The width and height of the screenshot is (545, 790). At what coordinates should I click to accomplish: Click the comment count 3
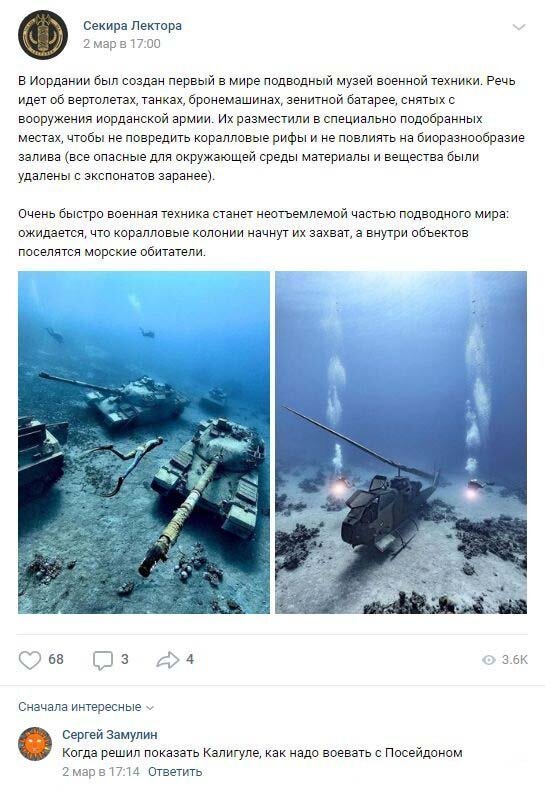[124, 660]
